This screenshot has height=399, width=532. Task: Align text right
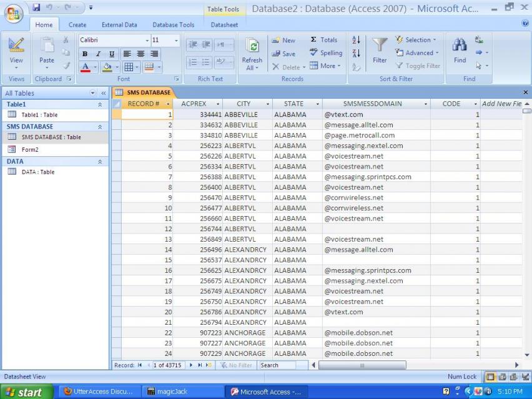(154, 54)
